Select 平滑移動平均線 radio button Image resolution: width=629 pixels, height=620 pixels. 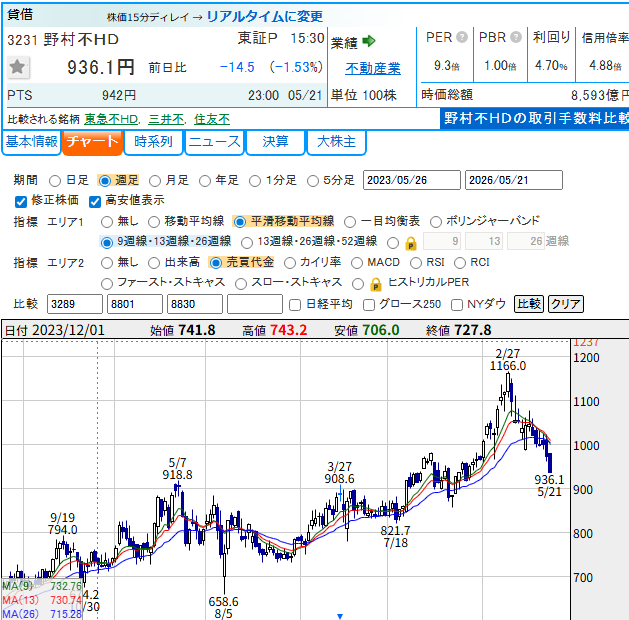coord(239,222)
